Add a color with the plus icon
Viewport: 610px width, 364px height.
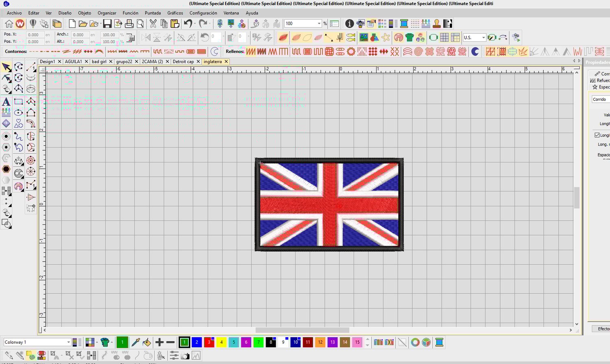click(159, 342)
